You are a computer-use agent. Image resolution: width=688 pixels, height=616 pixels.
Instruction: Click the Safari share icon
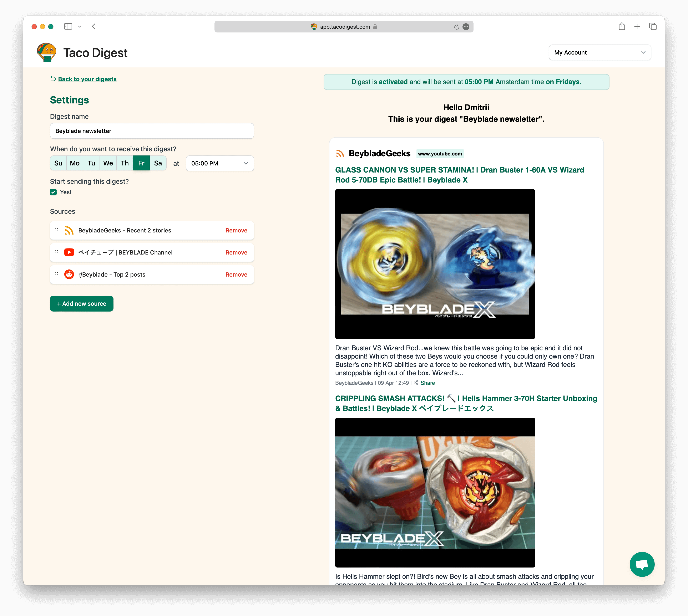click(x=622, y=26)
